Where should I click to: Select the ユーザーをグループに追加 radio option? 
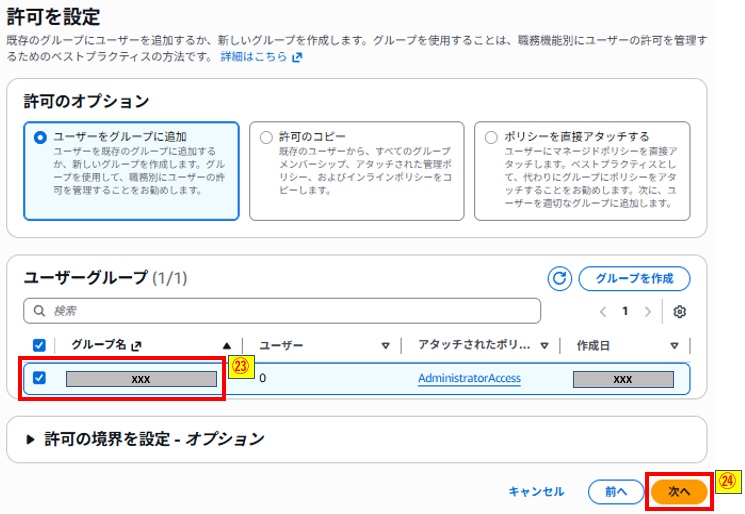[x=40, y=137]
